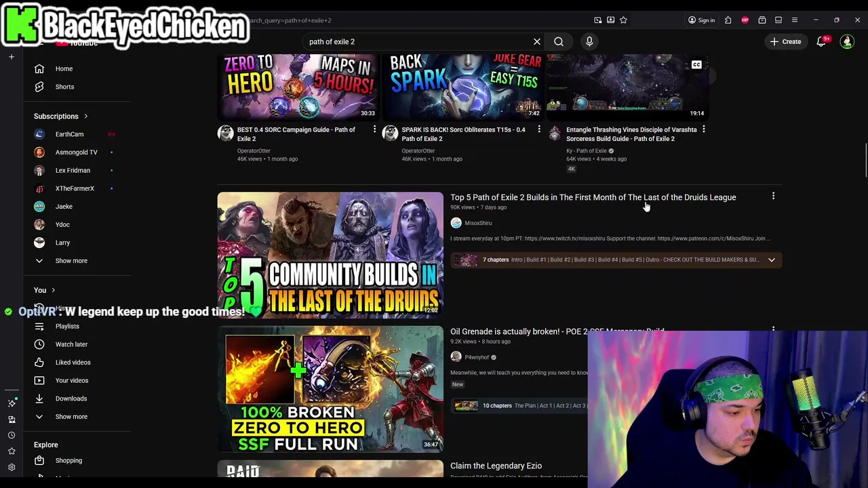
Task: Open the XTheFarmerX subscription
Action: (x=75, y=188)
